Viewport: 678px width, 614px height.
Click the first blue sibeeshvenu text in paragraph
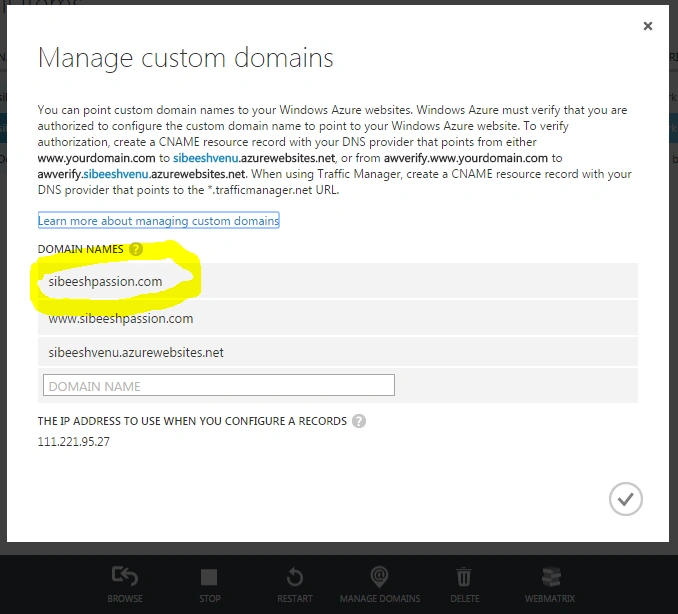tap(205, 158)
